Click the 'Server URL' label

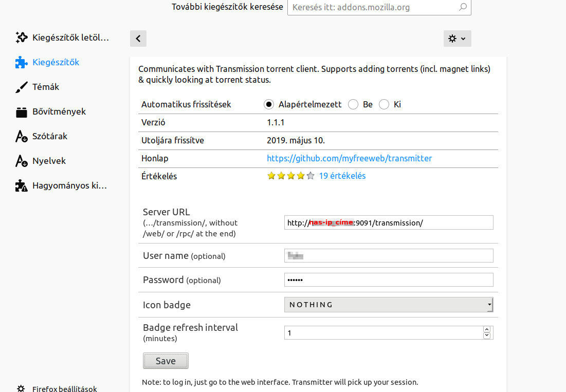tap(166, 212)
